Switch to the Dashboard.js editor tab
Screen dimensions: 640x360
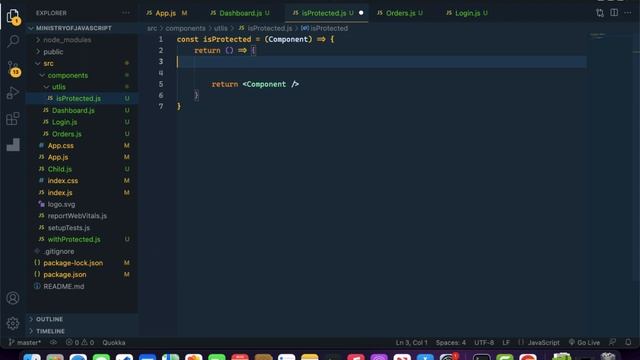240,13
